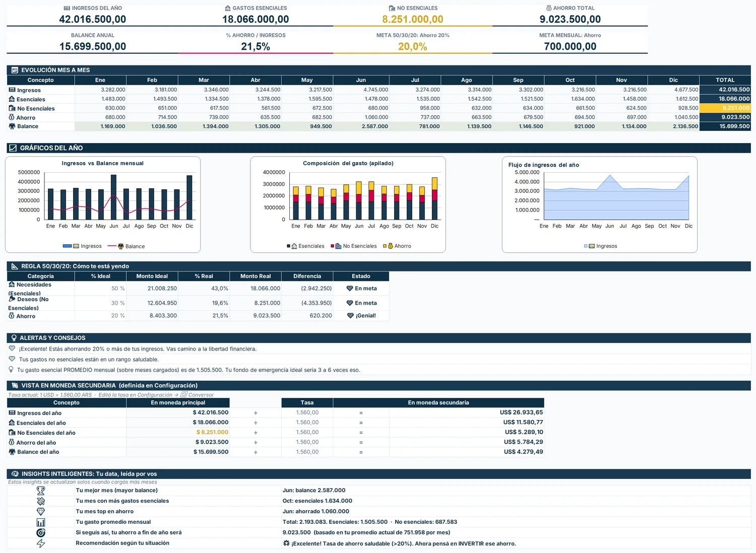
Task: Click the Oct: esenciales 1.634.000 insight
Action: [318, 501]
